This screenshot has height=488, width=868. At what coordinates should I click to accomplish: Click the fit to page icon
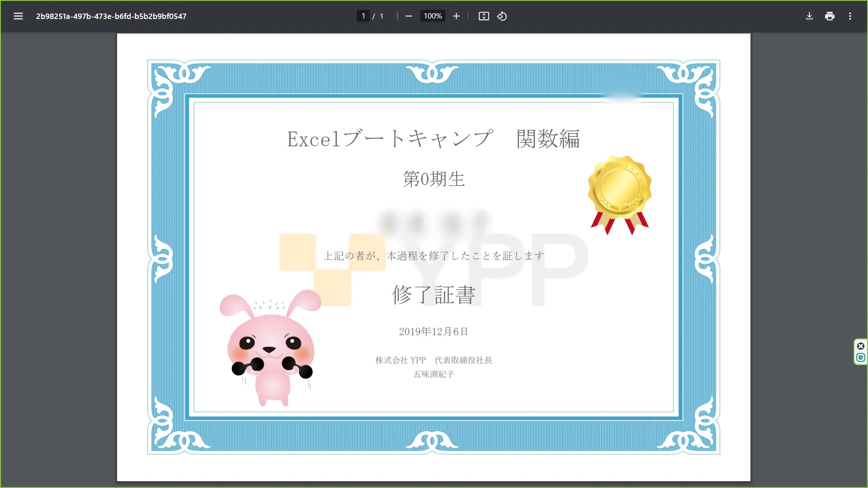pos(484,16)
